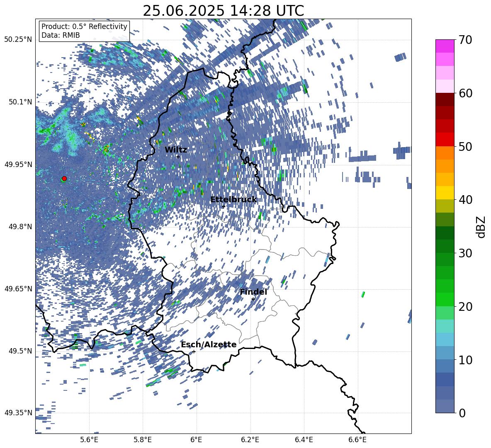Click the Esch/Alzette cross marker
Image resolution: width=491 pixels, height=448 pixels.
pos(194,351)
